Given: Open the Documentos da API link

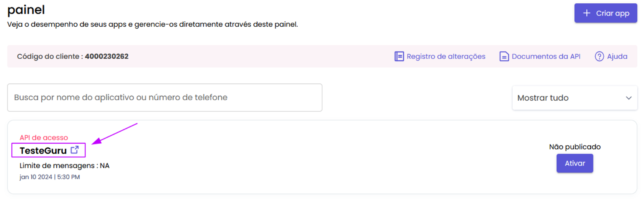Looking at the screenshot, I should [540, 56].
